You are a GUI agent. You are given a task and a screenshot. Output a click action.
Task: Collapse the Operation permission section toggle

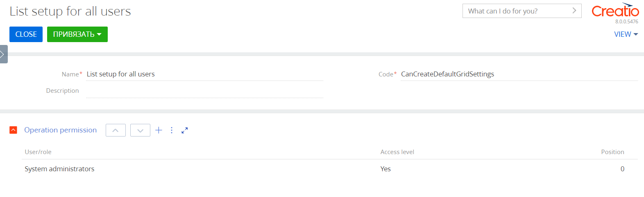[x=13, y=130]
